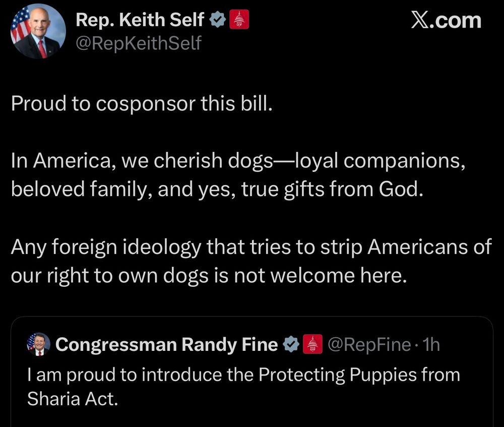
Task: Select the 'Proud to cosponsor this bill.' text
Action: (x=141, y=103)
